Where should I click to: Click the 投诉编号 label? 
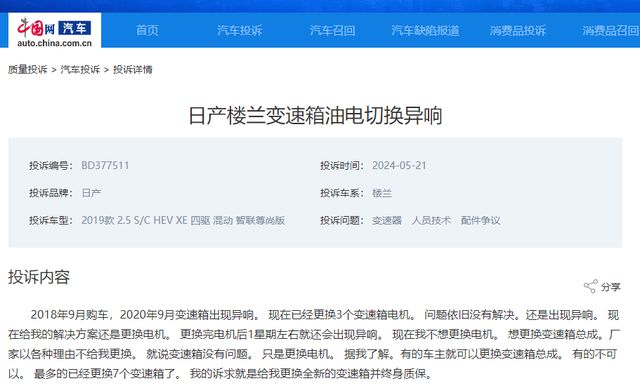click(x=51, y=166)
